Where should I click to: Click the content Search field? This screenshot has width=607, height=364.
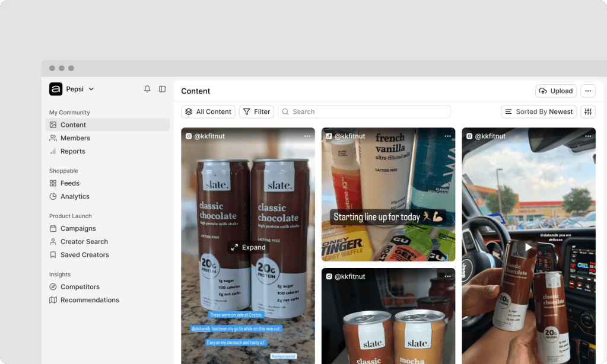click(364, 111)
